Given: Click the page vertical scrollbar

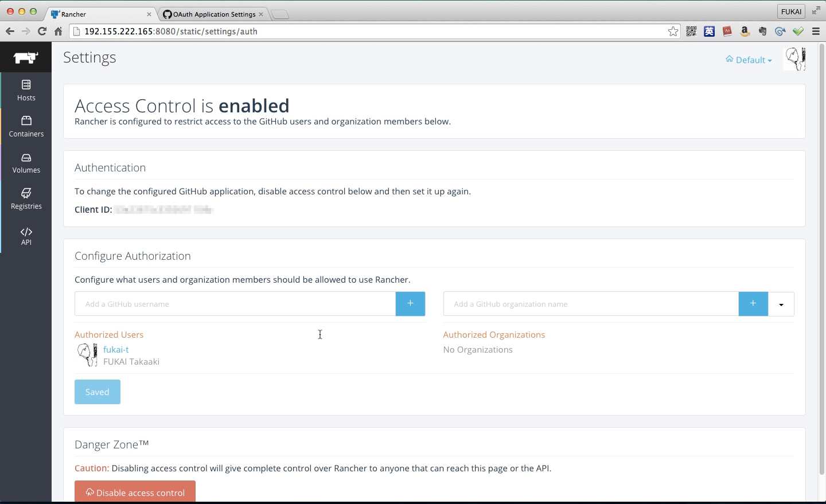Looking at the screenshot, I should [x=821, y=258].
